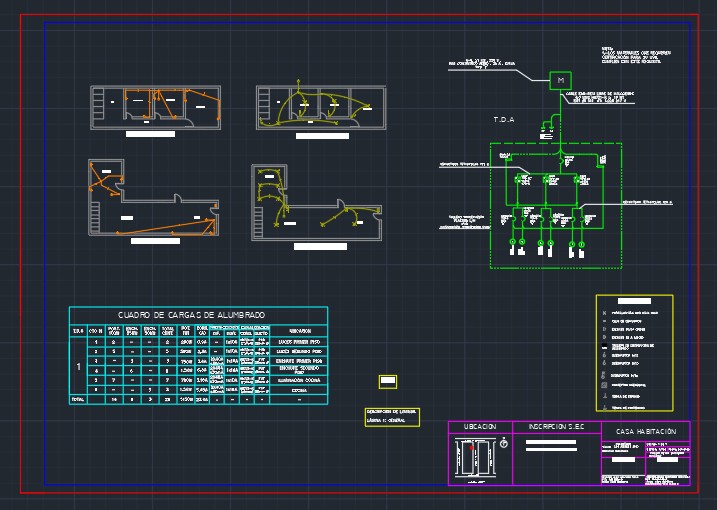
Task: Click the M meter box symbol
Action: pyautogui.click(x=560, y=78)
